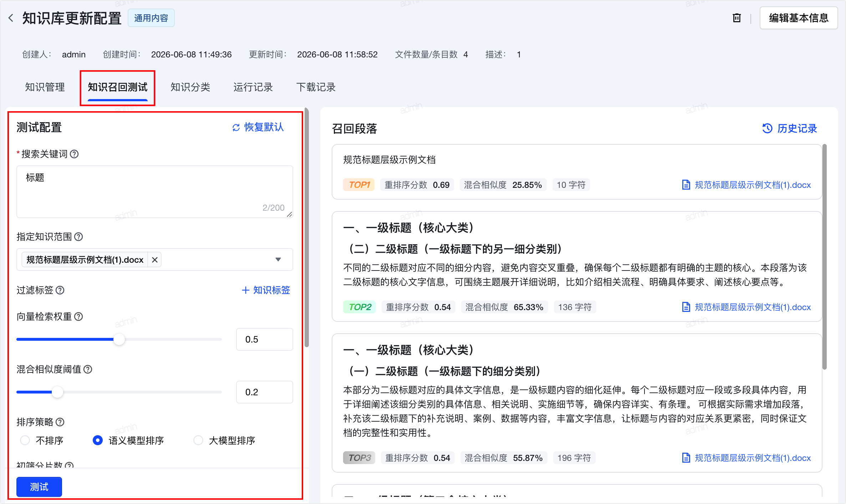Open help icon beside 混合相似度阈值
The width and height of the screenshot is (846, 504).
point(88,369)
